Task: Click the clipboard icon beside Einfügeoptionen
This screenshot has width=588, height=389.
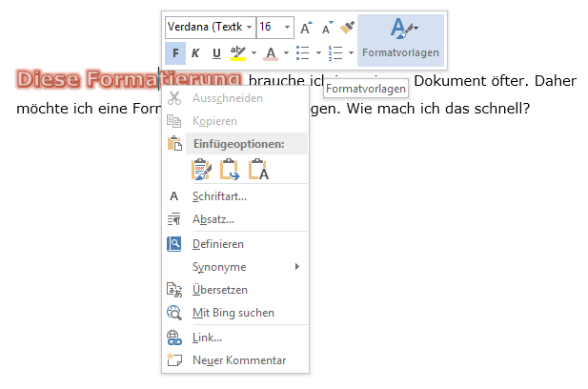Action: coord(174,144)
